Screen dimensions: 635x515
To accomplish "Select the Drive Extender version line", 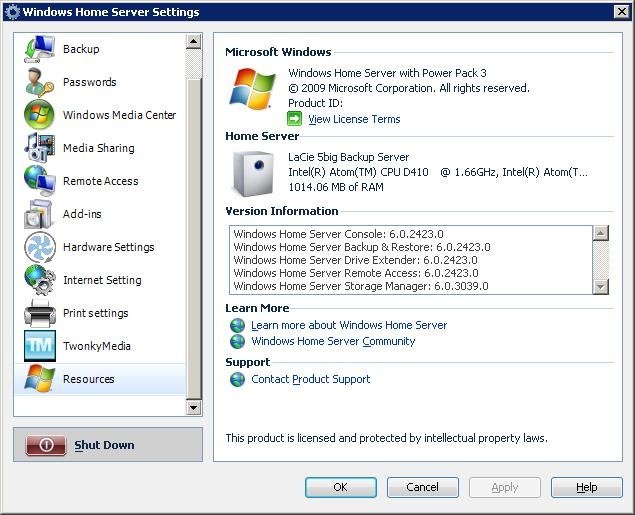I will point(356,260).
